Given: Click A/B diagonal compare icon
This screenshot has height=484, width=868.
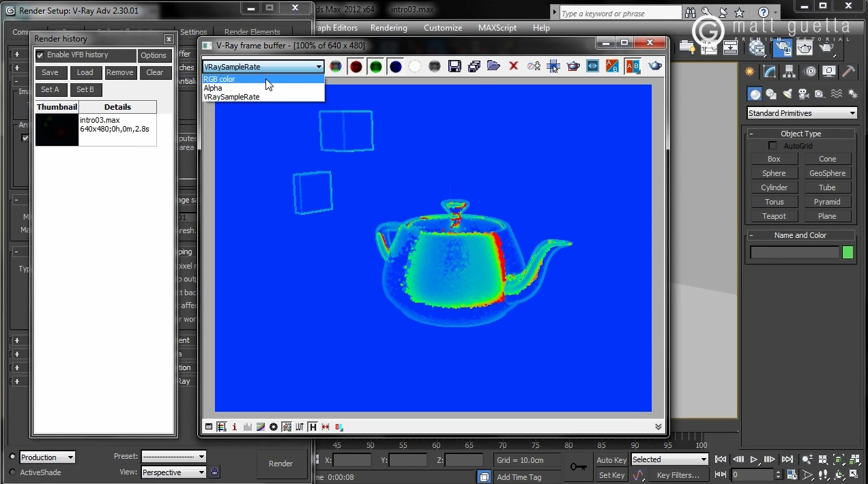Looking at the screenshot, I should point(612,66).
